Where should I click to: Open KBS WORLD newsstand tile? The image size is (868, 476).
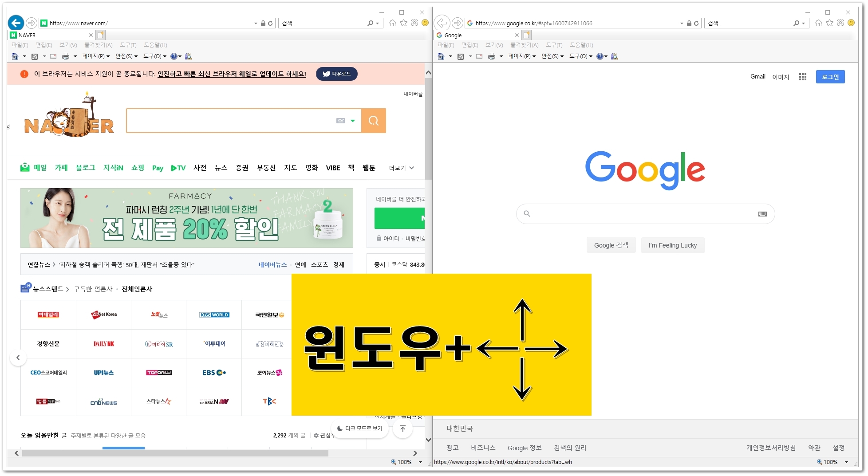click(x=214, y=315)
